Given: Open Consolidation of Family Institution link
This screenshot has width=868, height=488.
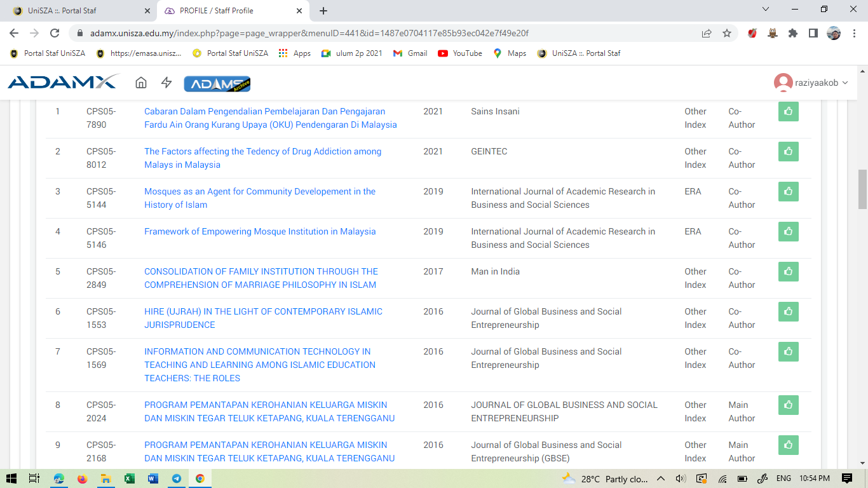Looking at the screenshot, I should (261, 278).
